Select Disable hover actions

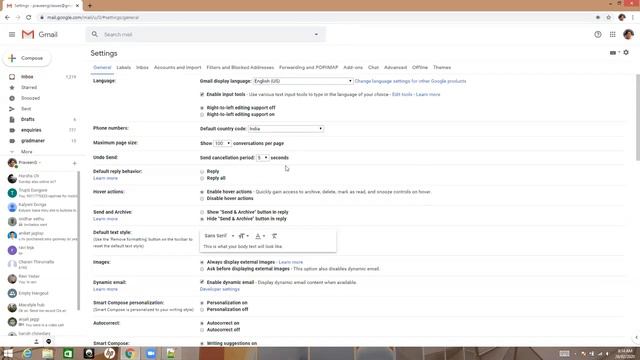pyautogui.click(x=202, y=199)
